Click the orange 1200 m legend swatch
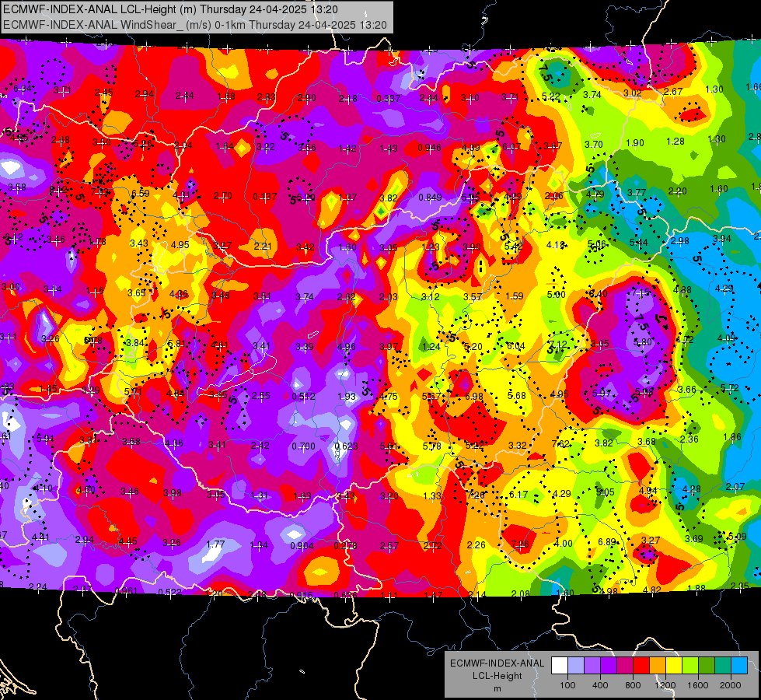The width and height of the screenshot is (761, 700). [658, 666]
